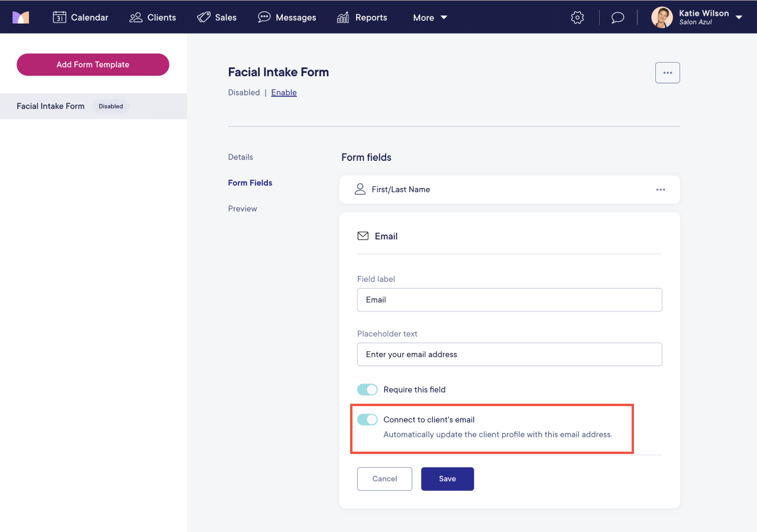Viewport: 757px width, 532px height.
Task: Disable the Require this field toggle
Action: [367, 390]
